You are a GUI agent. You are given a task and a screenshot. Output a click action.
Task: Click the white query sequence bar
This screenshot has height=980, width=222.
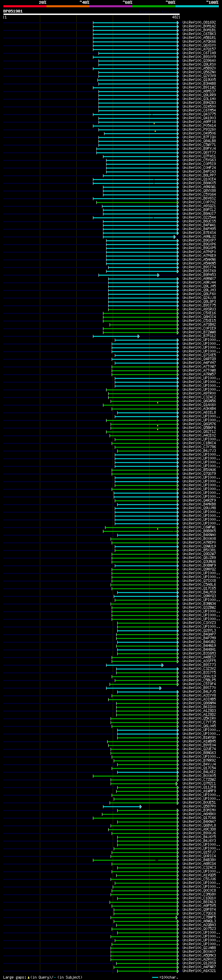[92, 15]
